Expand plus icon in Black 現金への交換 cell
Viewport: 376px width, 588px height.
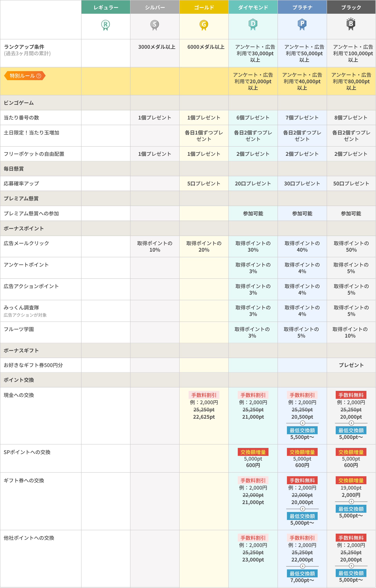[351, 423]
